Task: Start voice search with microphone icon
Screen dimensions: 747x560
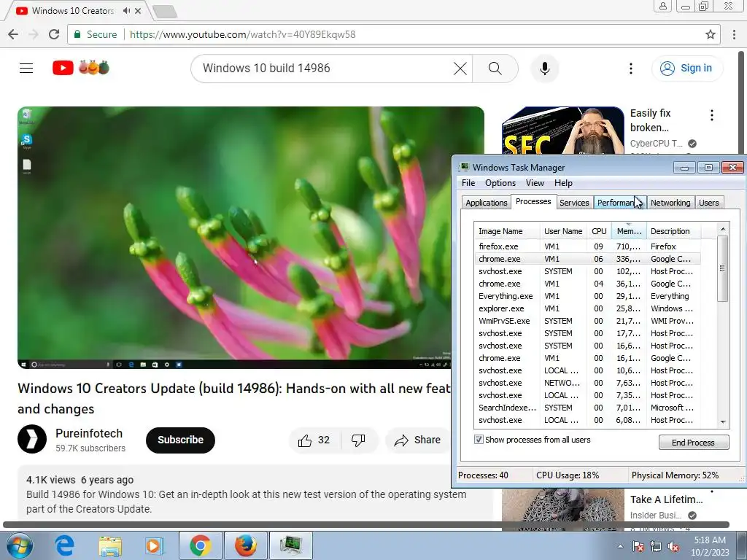Action: [544, 69]
